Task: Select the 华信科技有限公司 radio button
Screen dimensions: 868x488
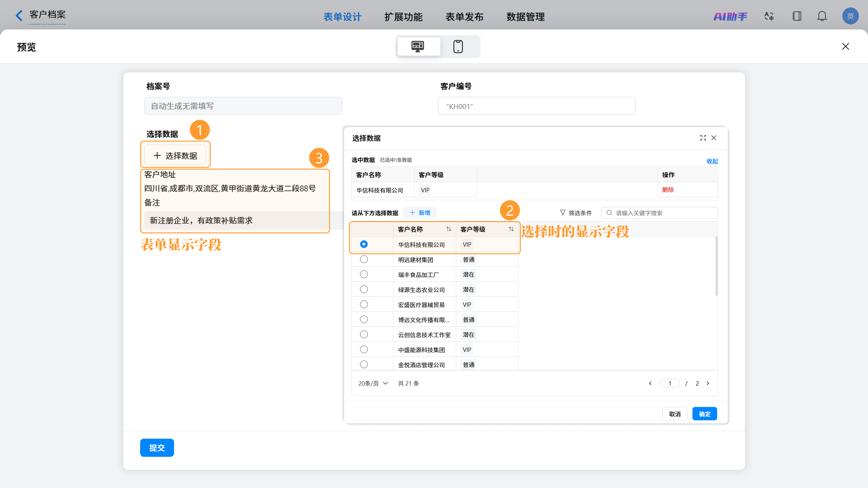Action: click(x=363, y=244)
